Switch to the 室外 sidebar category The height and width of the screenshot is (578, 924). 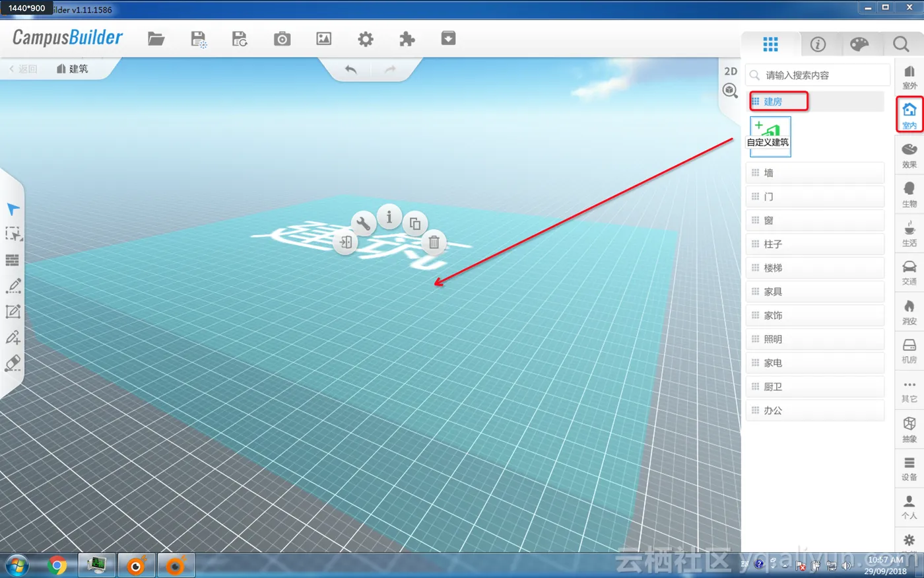pyautogui.click(x=909, y=77)
